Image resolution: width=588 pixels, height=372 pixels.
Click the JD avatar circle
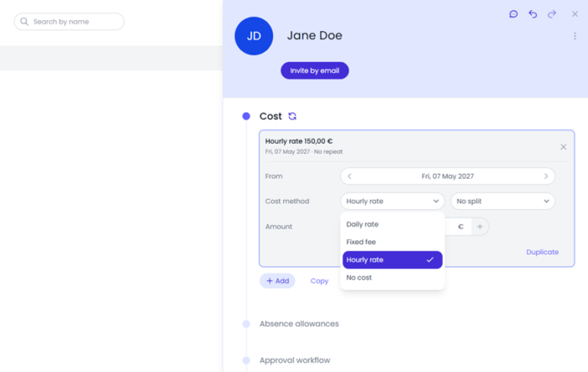254,36
